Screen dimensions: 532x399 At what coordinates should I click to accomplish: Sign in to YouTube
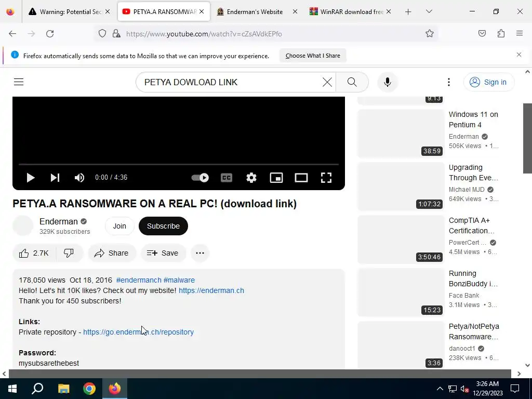[489, 82]
